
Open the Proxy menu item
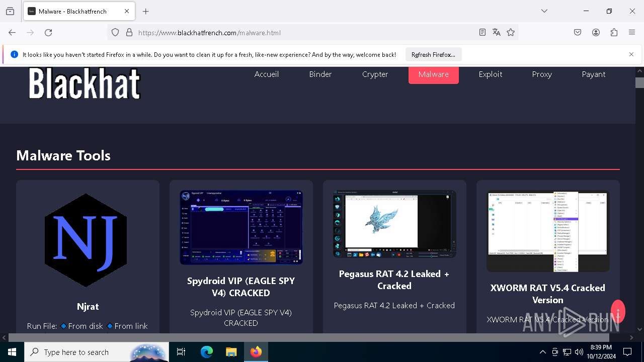(542, 74)
